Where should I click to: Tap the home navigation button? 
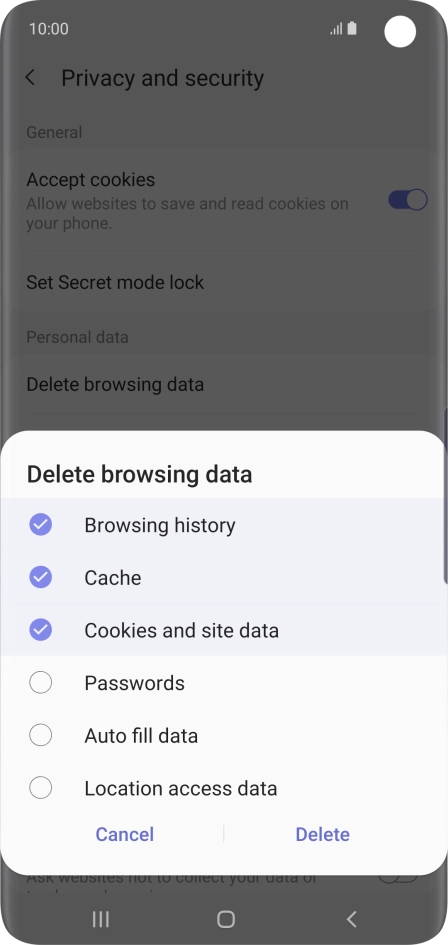[x=226, y=918]
